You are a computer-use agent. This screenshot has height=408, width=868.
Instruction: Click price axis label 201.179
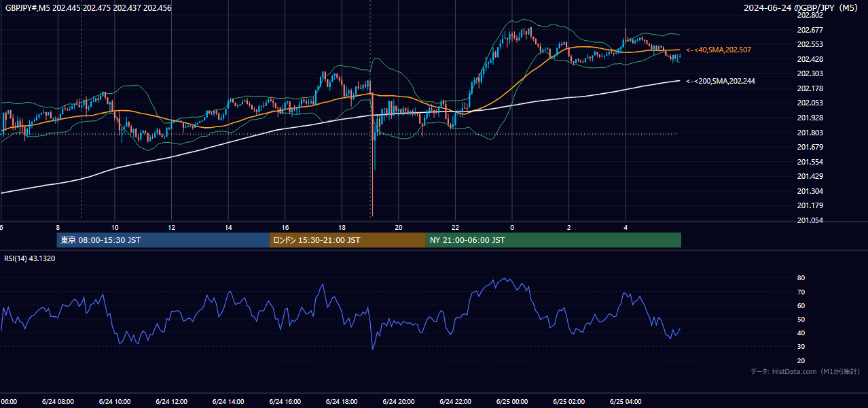tap(810, 205)
